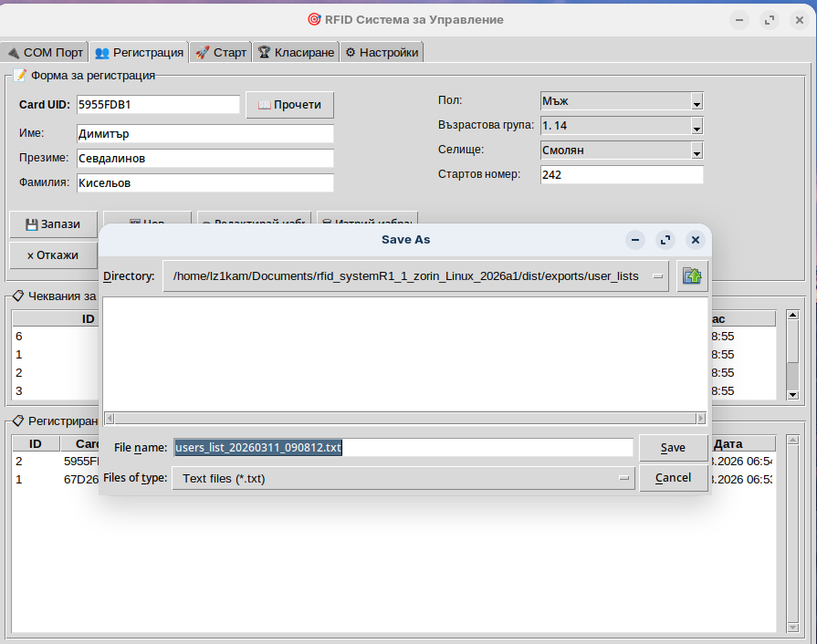Open the Селище dropdown list

tap(697, 151)
